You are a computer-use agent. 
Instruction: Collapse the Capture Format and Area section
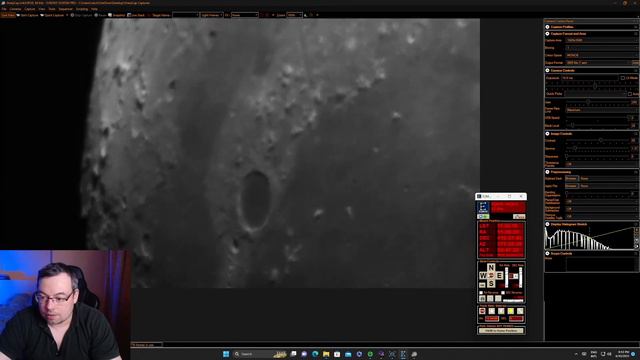547,34
